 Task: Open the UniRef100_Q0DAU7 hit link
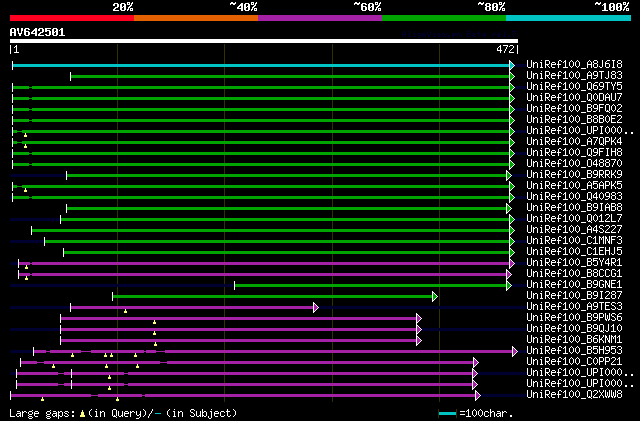pos(573,98)
